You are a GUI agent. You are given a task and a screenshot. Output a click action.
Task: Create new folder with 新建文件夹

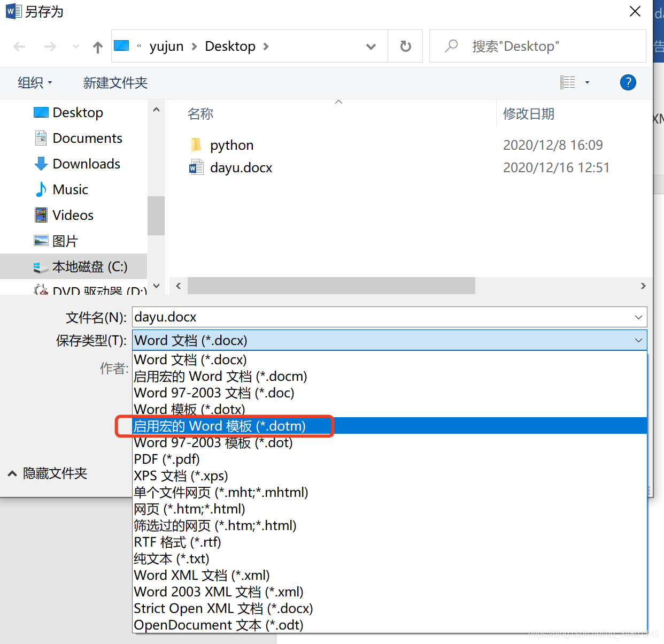[x=115, y=83]
